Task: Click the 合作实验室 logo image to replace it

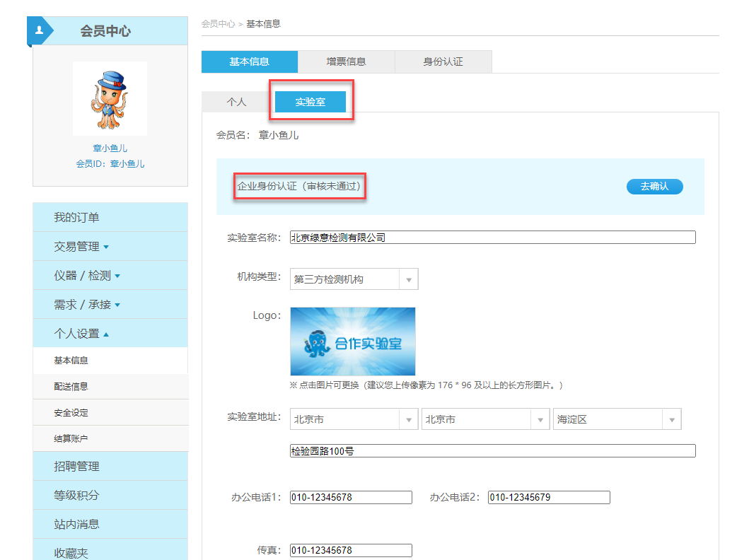Action: 352,342
